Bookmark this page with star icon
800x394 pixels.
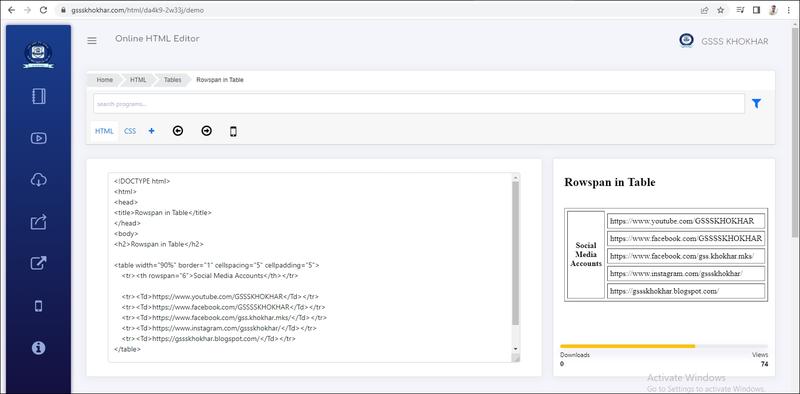click(x=720, y=10)
